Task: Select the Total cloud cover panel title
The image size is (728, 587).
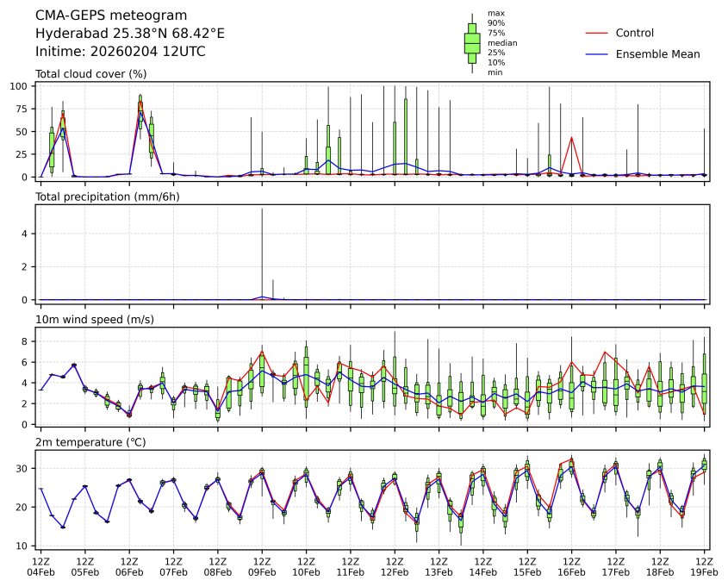Action: pos(90,74)
